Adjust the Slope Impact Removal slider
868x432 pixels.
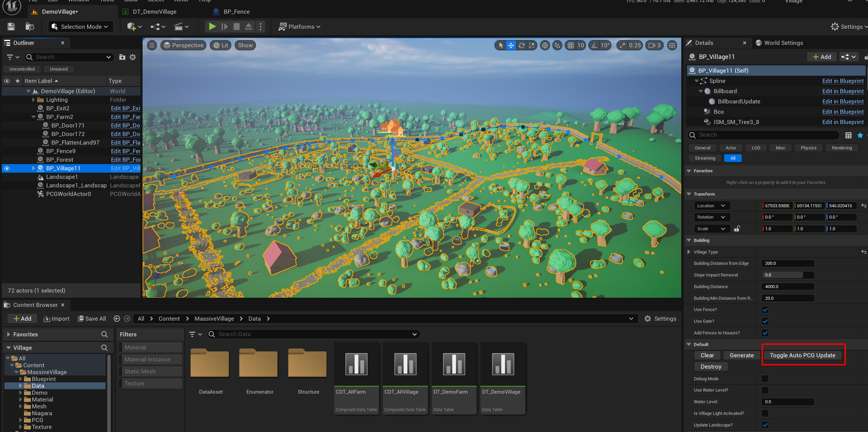pyautogui.click(x=787, y=275)
